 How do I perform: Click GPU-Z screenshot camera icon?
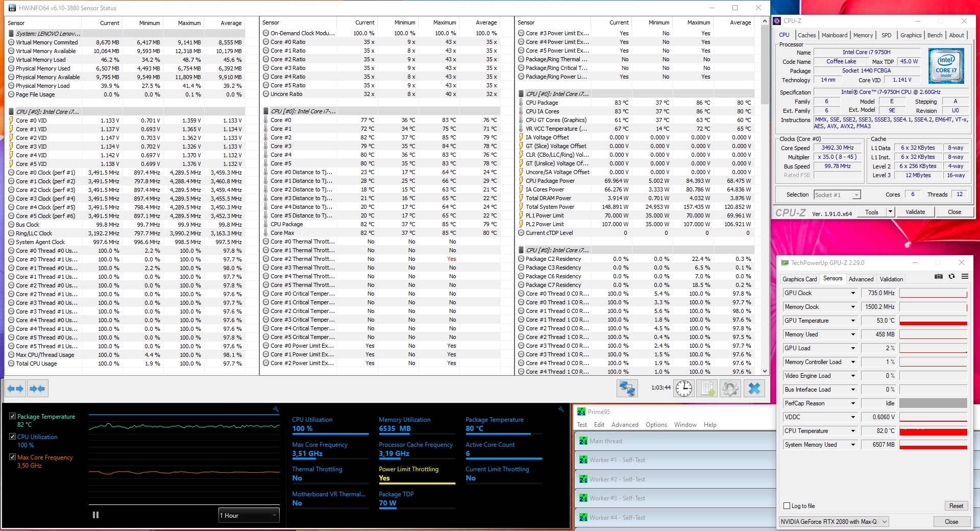point(938,276)
